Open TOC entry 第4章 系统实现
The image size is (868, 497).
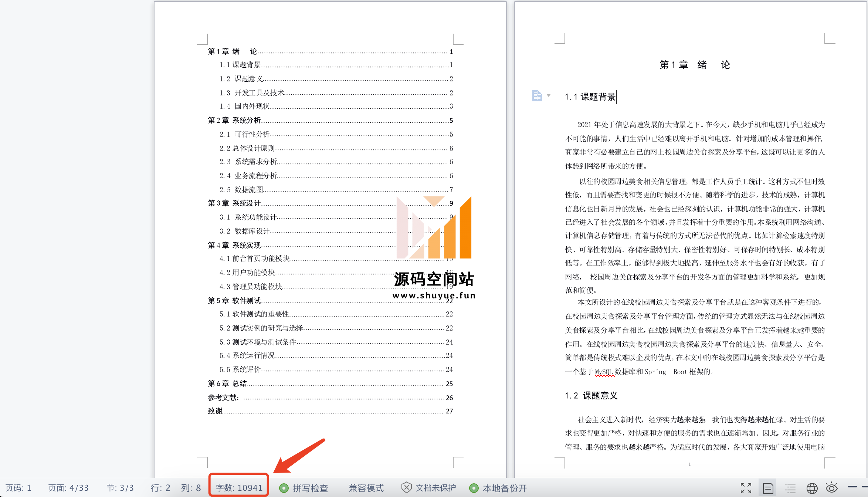(330, 245)
